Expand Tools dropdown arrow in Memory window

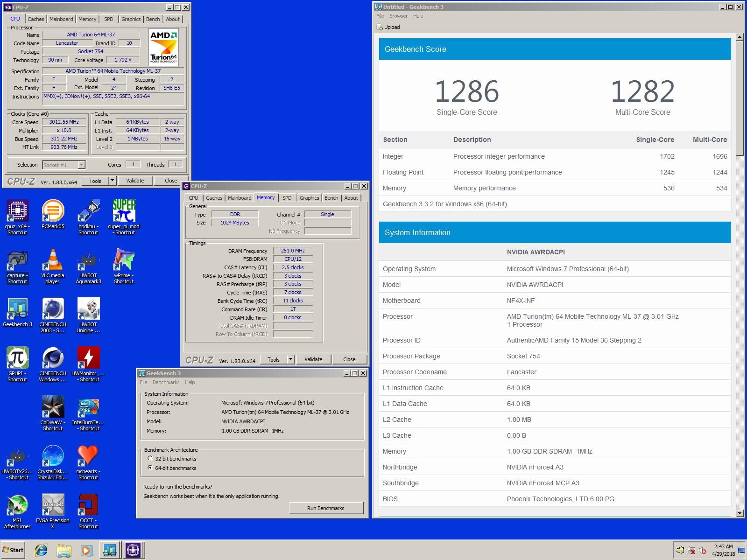290,359
